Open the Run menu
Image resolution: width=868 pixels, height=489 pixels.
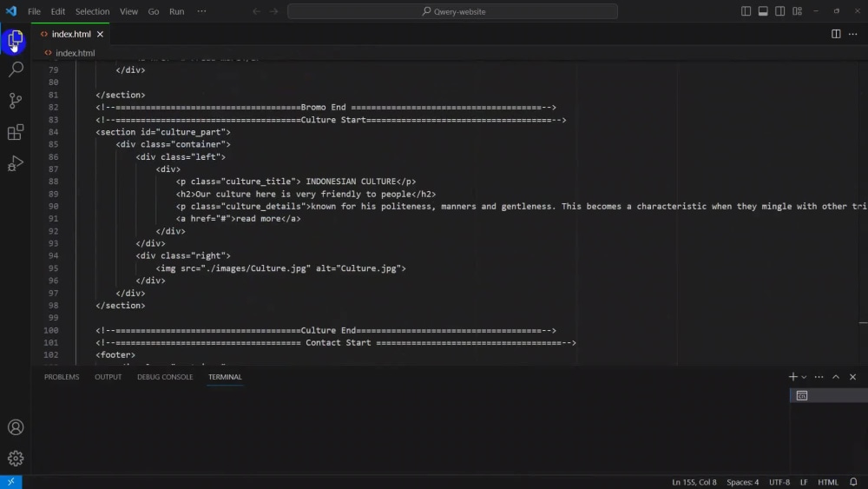(176, 11)
